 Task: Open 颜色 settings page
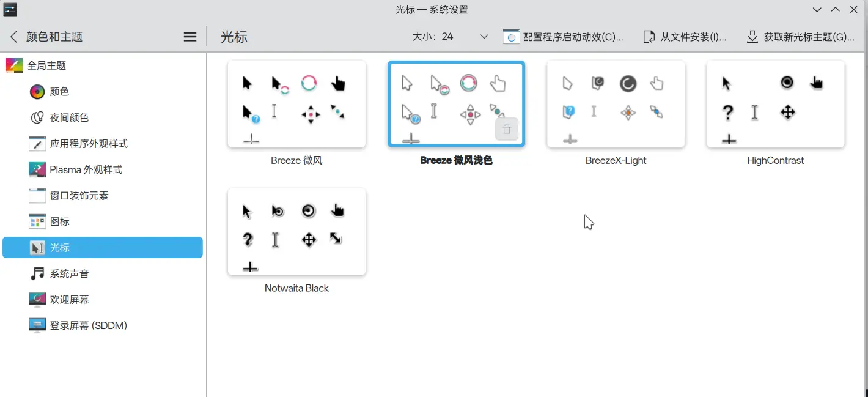click(x=103, y=92)
